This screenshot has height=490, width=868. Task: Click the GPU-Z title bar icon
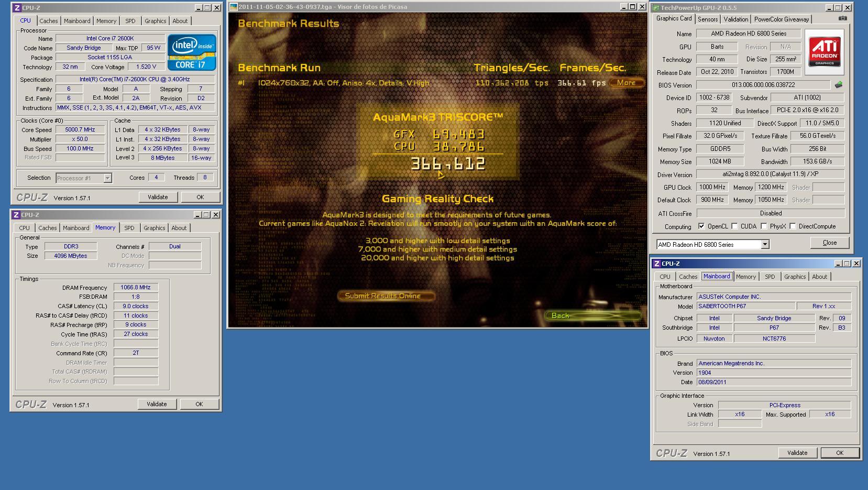pos(656,8)
